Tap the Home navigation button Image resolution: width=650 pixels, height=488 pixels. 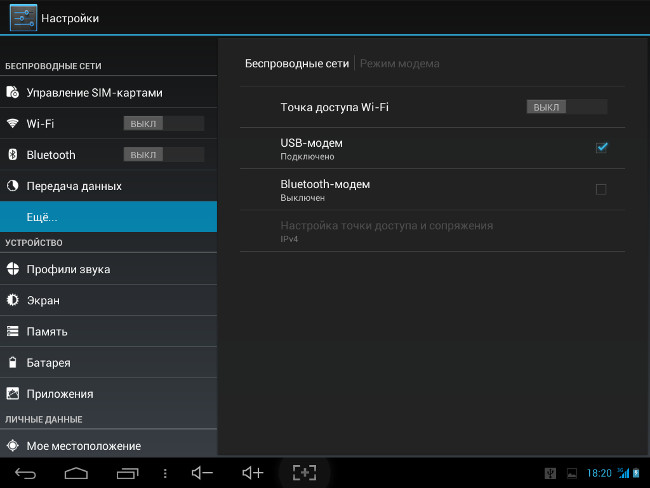pyautogui.click(x=76, y=473)
